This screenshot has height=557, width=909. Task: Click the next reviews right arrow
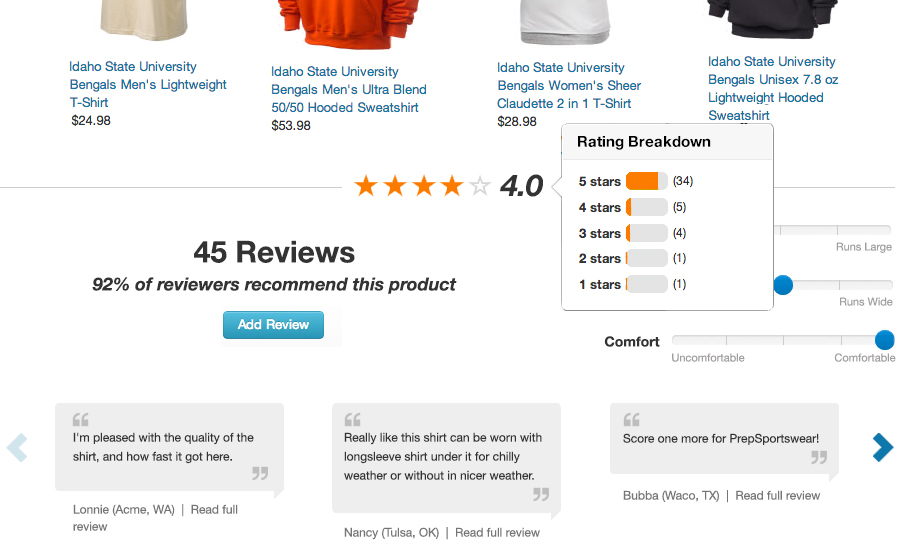[882, 447]
